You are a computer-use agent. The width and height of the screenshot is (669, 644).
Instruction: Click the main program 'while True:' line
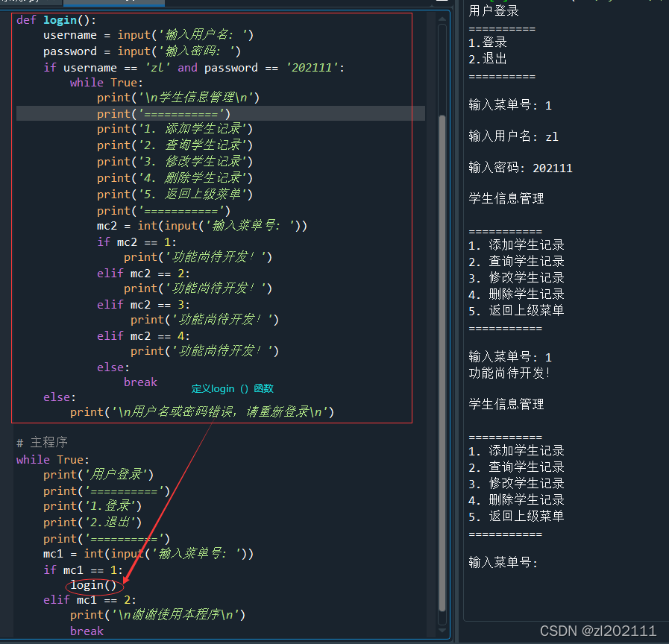(53, 460)
